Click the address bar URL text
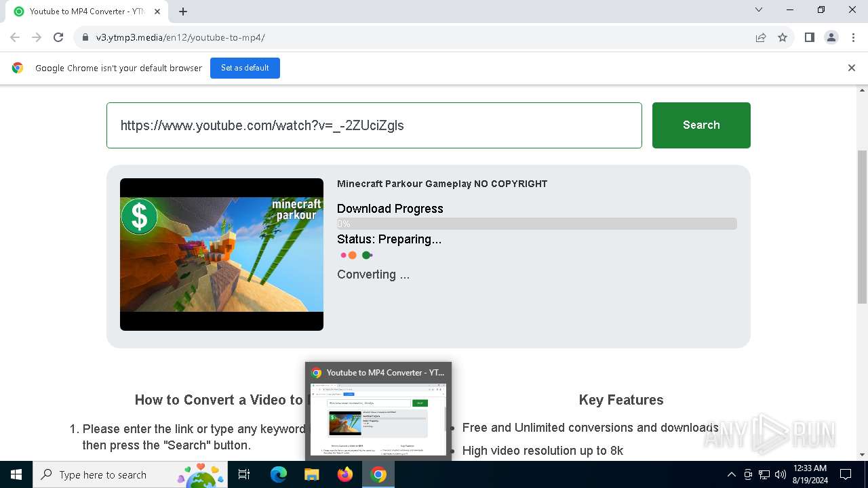Viewport: 868px width, 488px height. click(x=180, y=37)
